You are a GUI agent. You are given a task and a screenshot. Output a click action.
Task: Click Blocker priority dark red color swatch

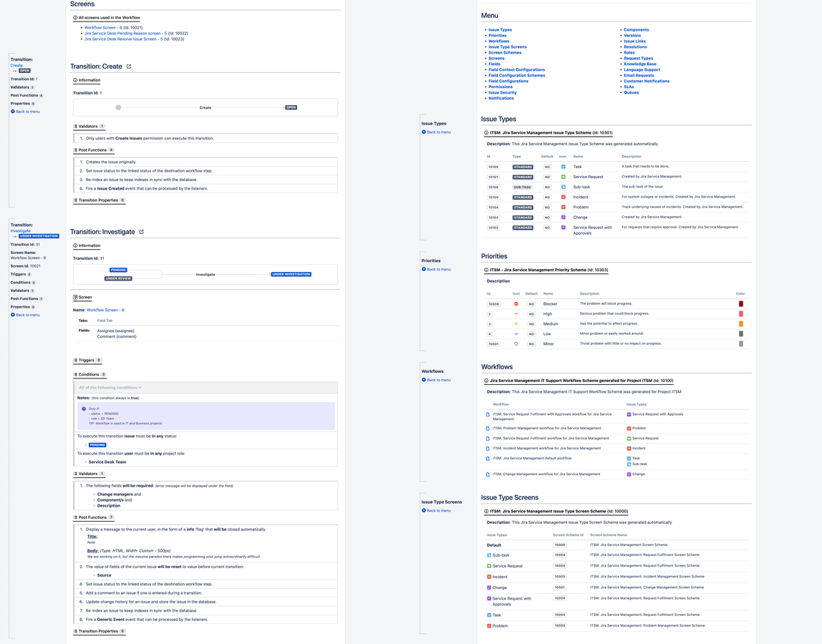(x=741, y=304)
